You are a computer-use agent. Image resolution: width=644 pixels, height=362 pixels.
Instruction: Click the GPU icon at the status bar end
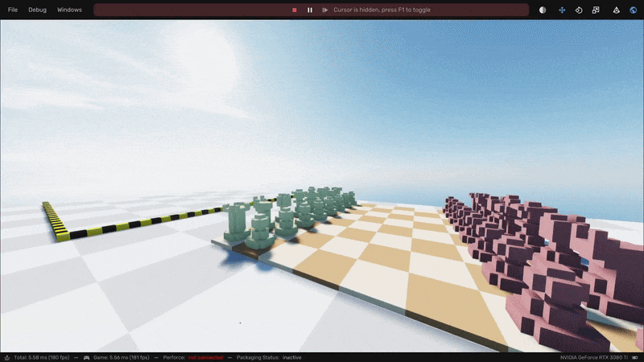638,357
